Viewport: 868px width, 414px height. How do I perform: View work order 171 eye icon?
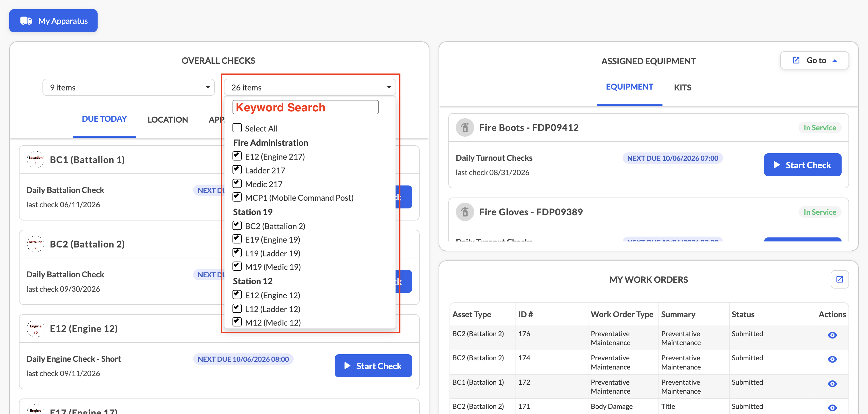[x=832, y=408]
